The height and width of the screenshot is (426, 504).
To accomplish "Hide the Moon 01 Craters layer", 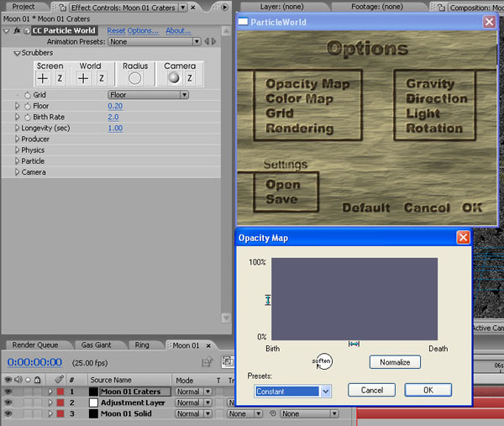I will (8, 392).
